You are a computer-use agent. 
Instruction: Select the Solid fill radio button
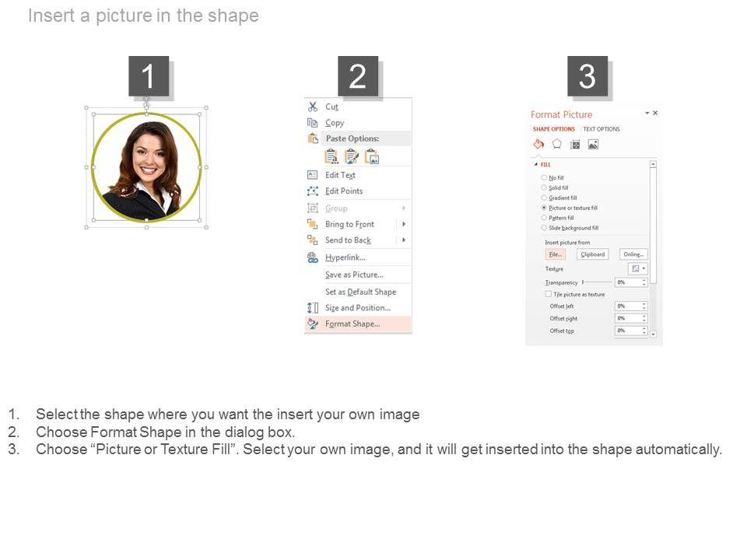pyautogui.click(x=544, y=187)
